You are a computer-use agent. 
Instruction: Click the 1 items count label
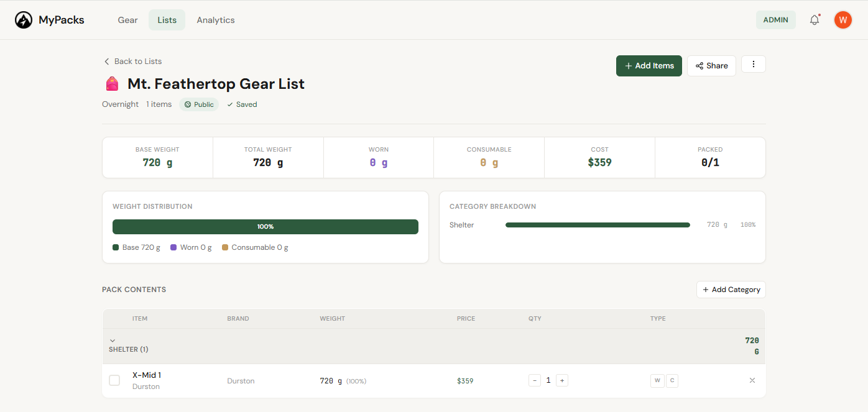pyautogui.click(x=159, y=104)
